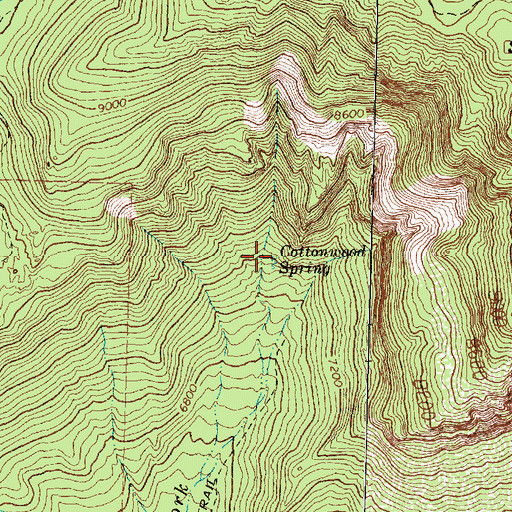Click the TRAIL label text

(208, 496)
